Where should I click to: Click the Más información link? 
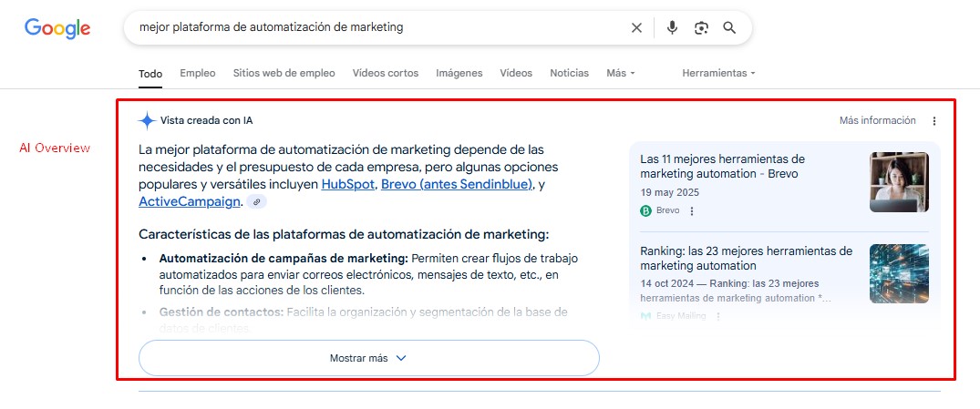pos(878,120)
